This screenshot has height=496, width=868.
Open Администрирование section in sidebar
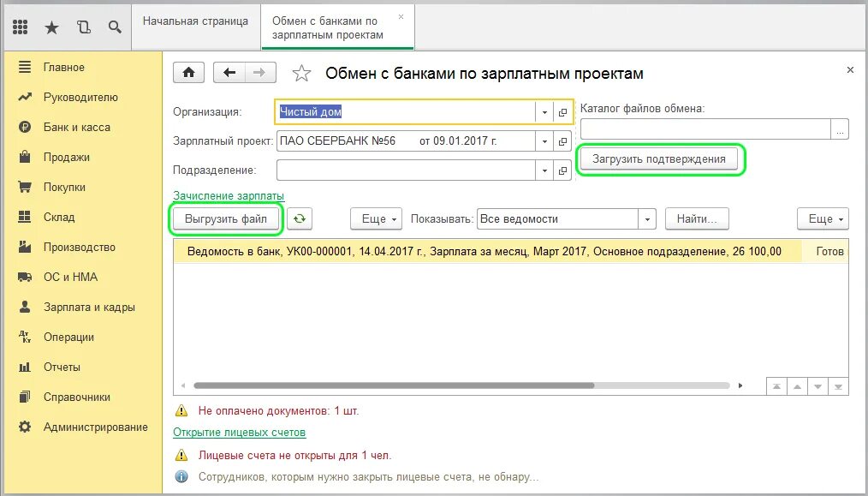coord(82,427)
